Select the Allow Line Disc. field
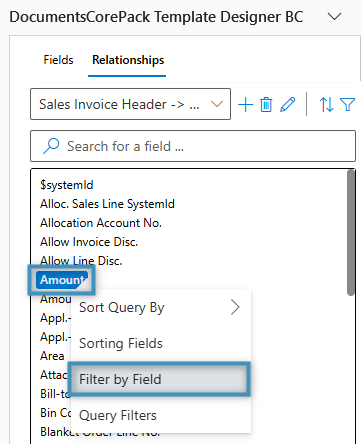The width and height of the screenshot is (361, 444). tap(81, 261)
